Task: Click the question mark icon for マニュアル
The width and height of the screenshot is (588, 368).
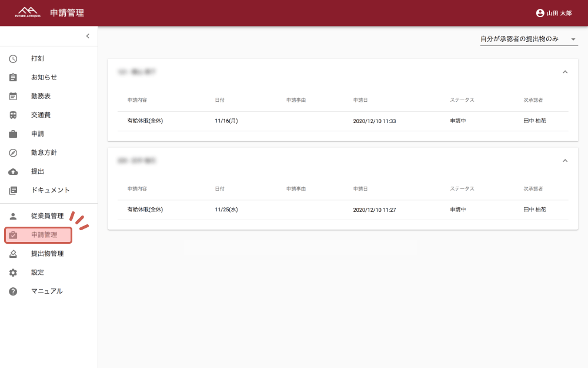Action: (13, 291)
